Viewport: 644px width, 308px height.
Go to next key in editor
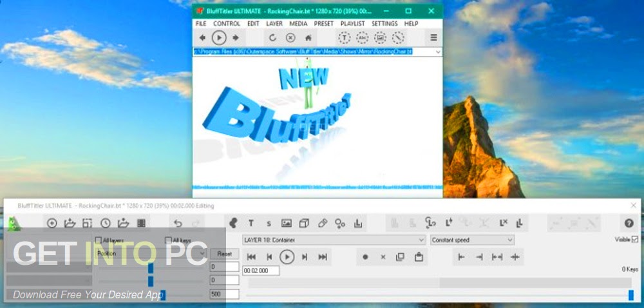(305, 257)
